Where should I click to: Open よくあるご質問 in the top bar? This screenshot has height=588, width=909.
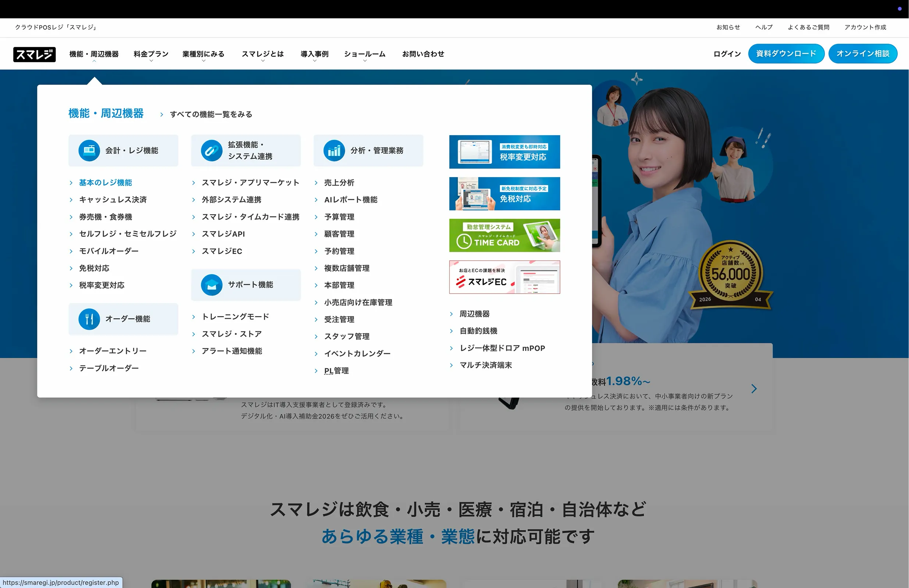[x=809, y=27]
